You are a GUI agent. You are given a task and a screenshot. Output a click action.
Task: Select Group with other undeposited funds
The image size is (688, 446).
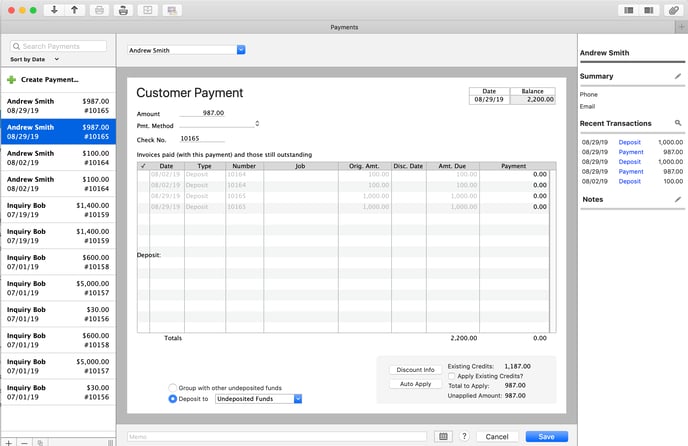(x=172, y=388)
